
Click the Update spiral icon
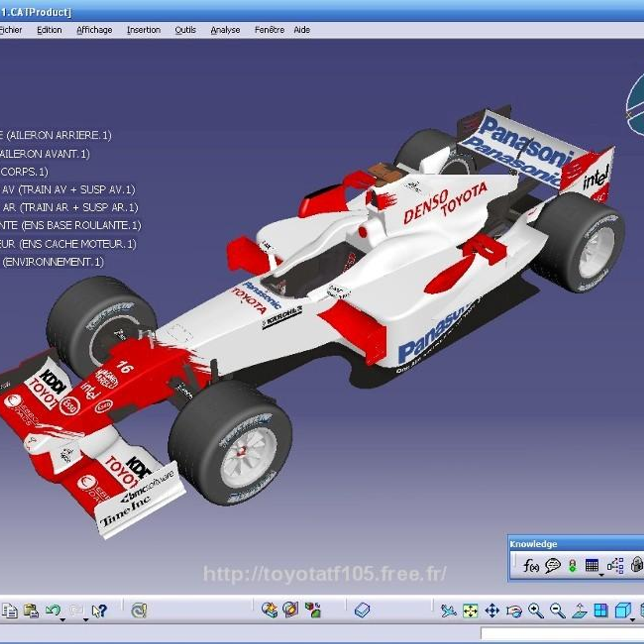point(139,611)
